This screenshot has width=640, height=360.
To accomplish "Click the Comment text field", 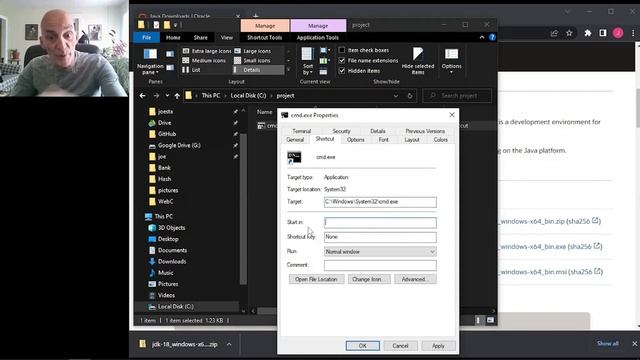I will [380, 265].
